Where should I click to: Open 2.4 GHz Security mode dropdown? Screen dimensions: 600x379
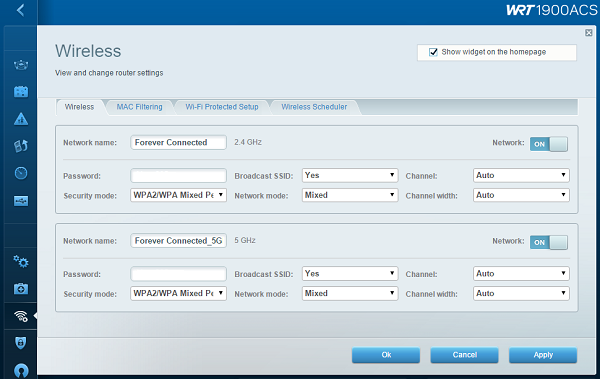tap(178, 195)
